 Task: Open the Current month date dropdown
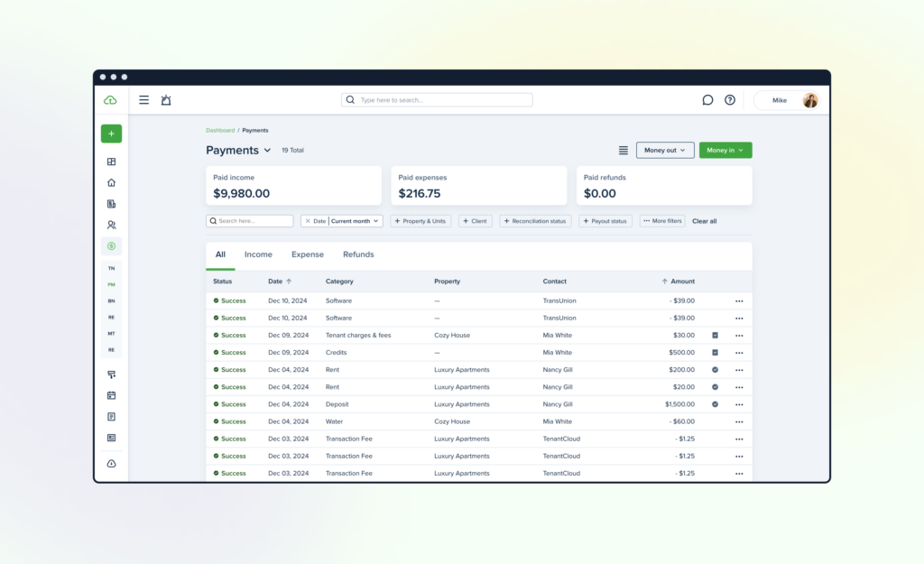pyautogui.click(x=355, y=221)
